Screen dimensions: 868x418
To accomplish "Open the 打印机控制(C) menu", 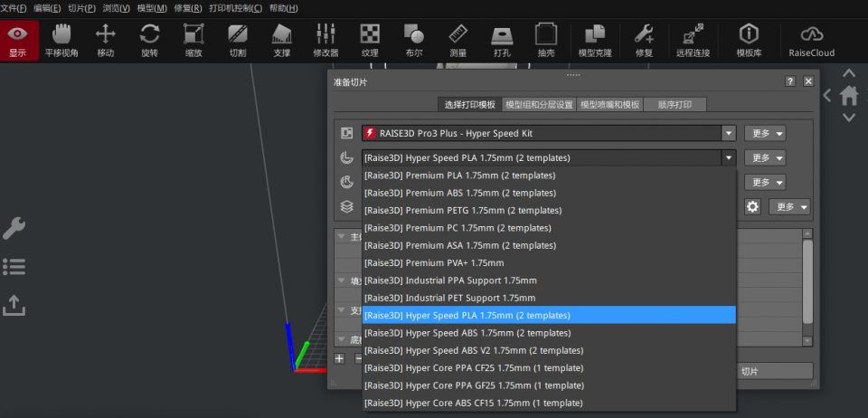I will tap(236, 8).
